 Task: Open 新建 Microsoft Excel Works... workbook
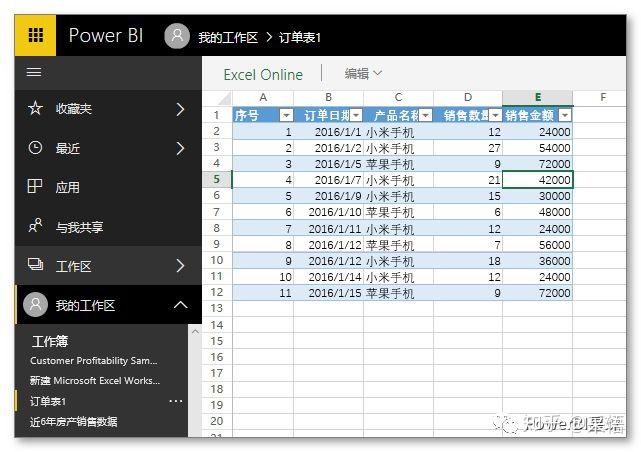pyautogui.click(x=95, y=380)
